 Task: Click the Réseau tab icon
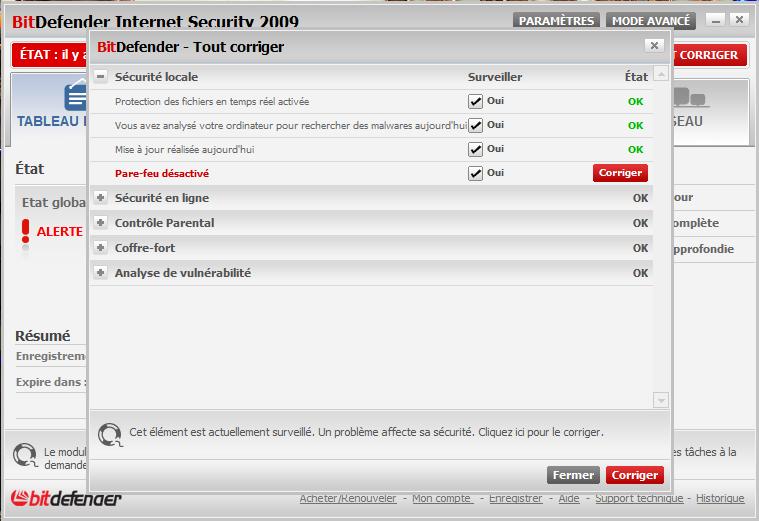pyautogui.click(x=690, y=97)
